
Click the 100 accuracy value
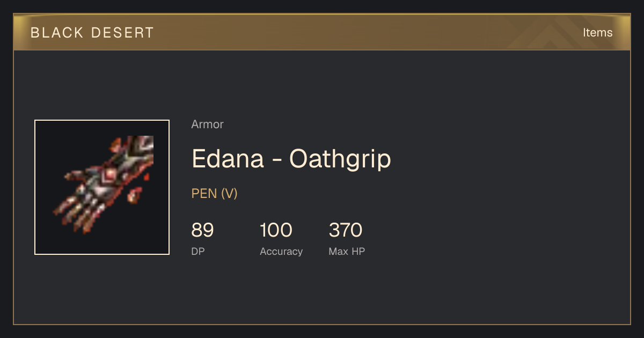click(x=276, y=230)
